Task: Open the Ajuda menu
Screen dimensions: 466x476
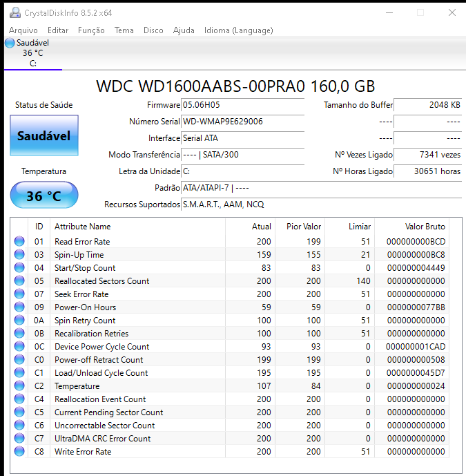Action: 184,30
